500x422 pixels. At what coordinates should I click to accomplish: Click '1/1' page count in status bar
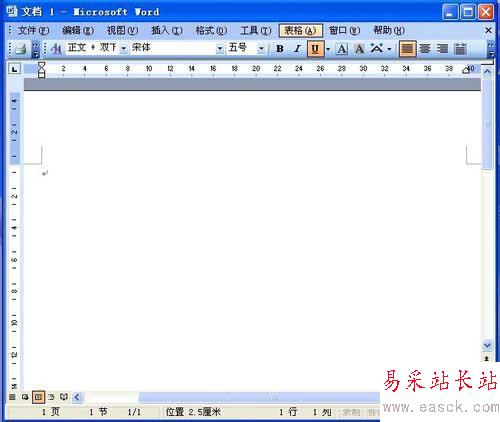pyautogui.click(x=134, y=412)
